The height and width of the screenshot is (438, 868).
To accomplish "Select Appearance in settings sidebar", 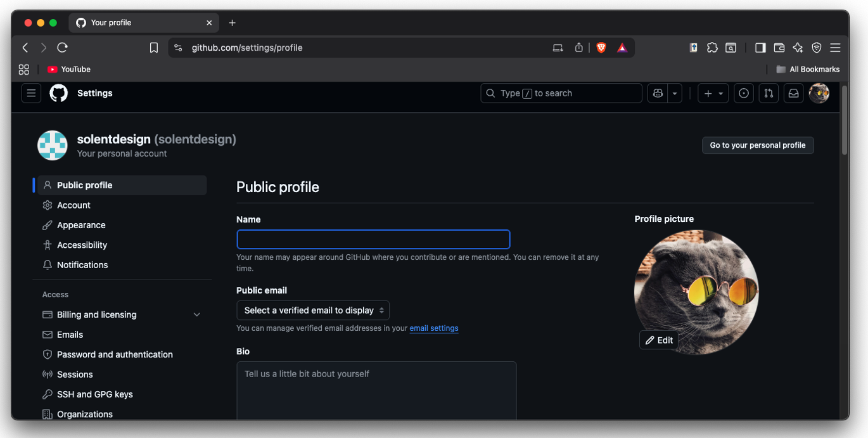I will pos(81,225).
